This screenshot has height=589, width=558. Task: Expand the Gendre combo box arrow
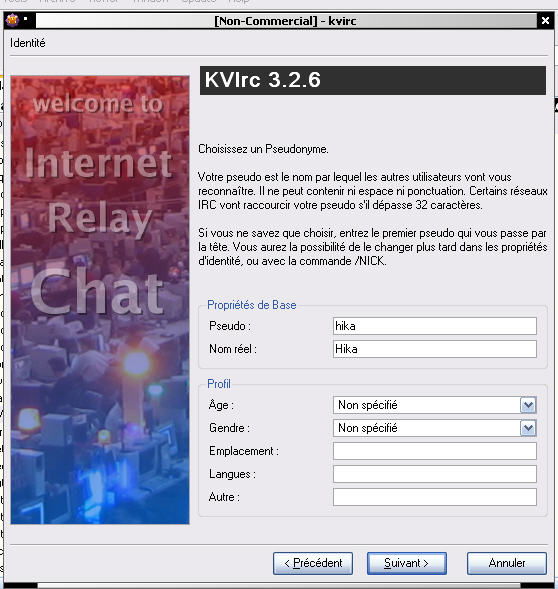point(528,428)
